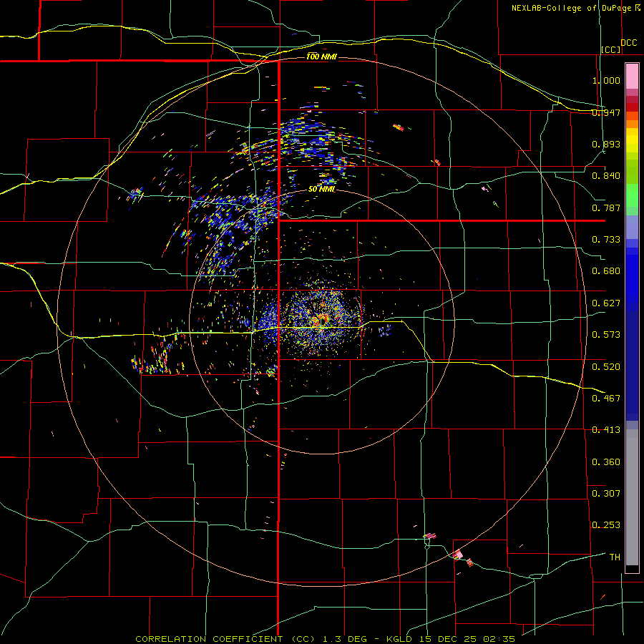Click the 50 NMI range ring label

pyautogui.click(x=321, y=189)
